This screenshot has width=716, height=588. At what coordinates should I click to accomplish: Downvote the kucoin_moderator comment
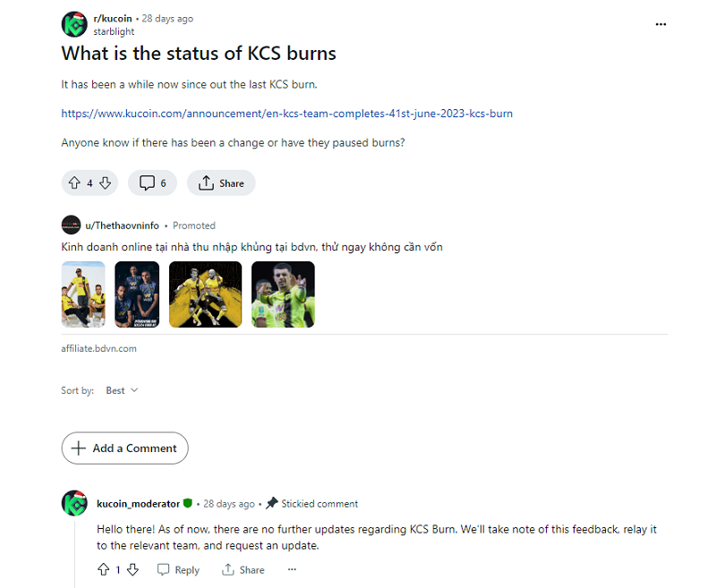point(132,570)
